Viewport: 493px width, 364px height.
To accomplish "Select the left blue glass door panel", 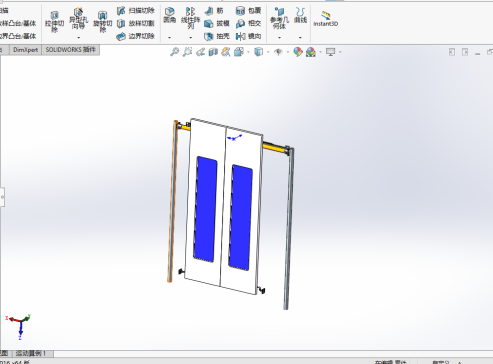I will (205, 209).
